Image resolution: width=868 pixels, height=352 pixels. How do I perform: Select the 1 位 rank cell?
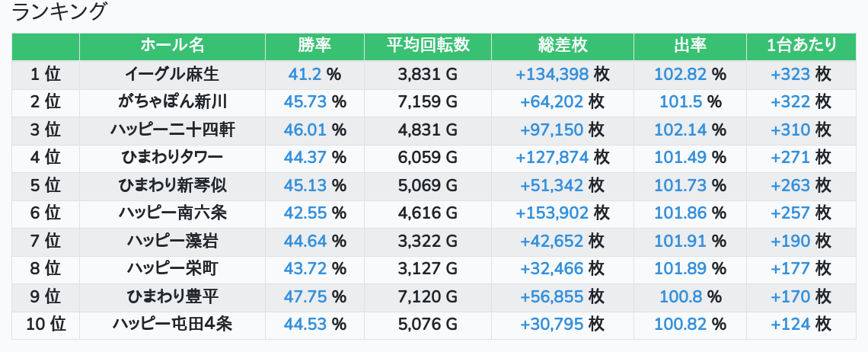[x=46, y=74]
